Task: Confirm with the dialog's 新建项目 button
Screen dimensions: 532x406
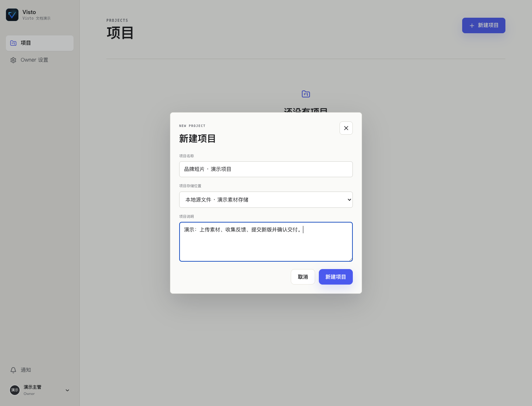Action: click(x=336, y=277)
